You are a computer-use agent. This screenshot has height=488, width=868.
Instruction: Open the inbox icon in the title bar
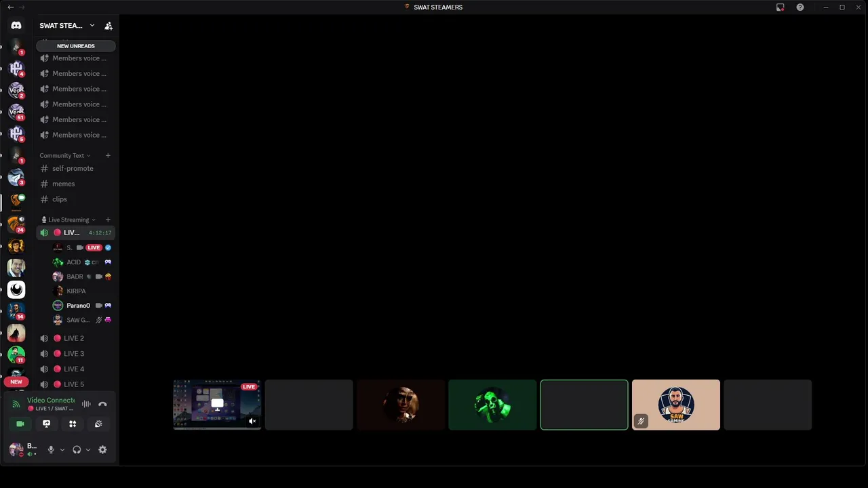pos(780,7)
